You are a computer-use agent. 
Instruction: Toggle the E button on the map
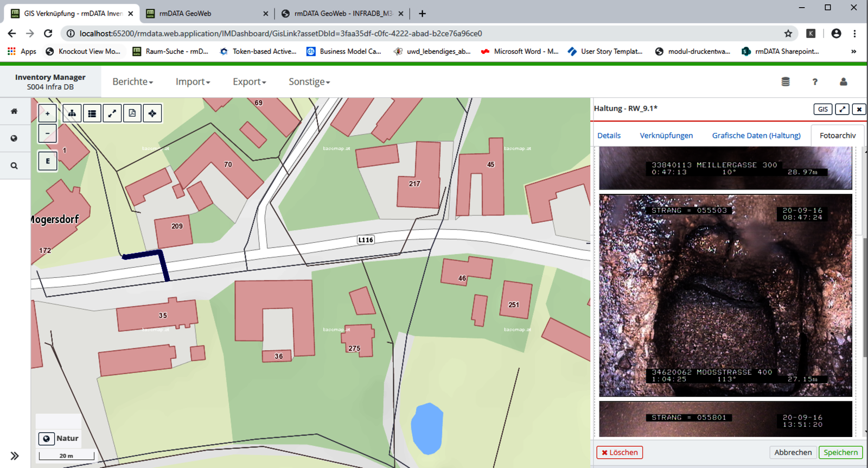point(48,161)
